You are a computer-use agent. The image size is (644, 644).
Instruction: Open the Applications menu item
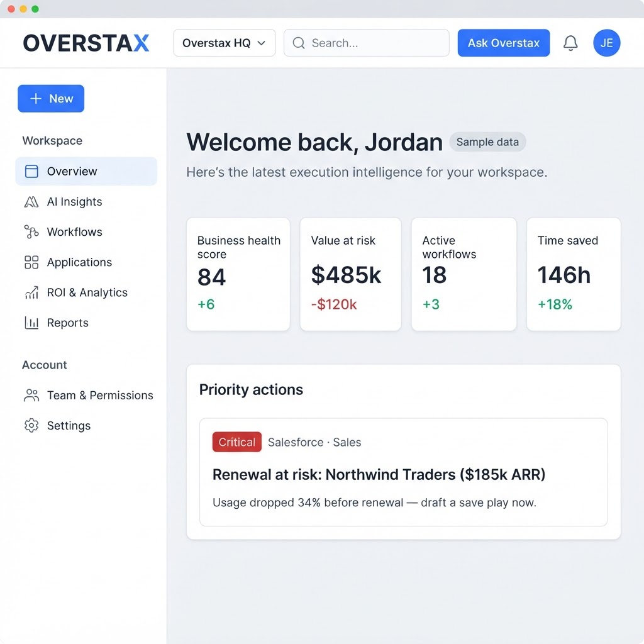(86, 262)
